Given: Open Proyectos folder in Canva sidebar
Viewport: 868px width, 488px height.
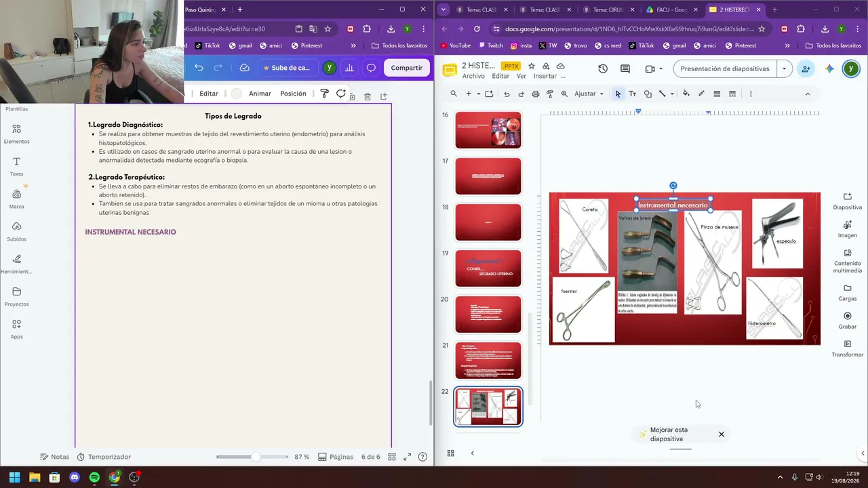Looking at the screenshot, I should click(x=16, y=296).
